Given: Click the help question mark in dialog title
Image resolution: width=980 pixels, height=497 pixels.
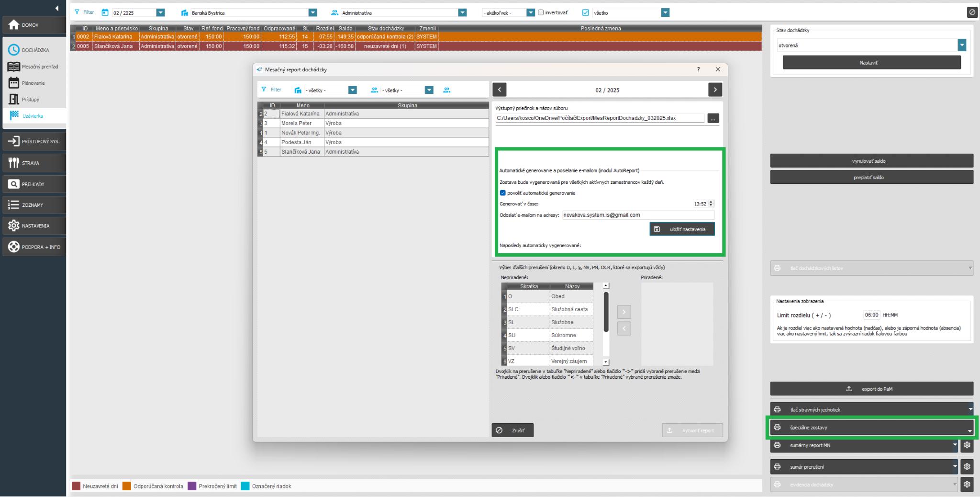Looking at the screenshot, I should (699, 69).
